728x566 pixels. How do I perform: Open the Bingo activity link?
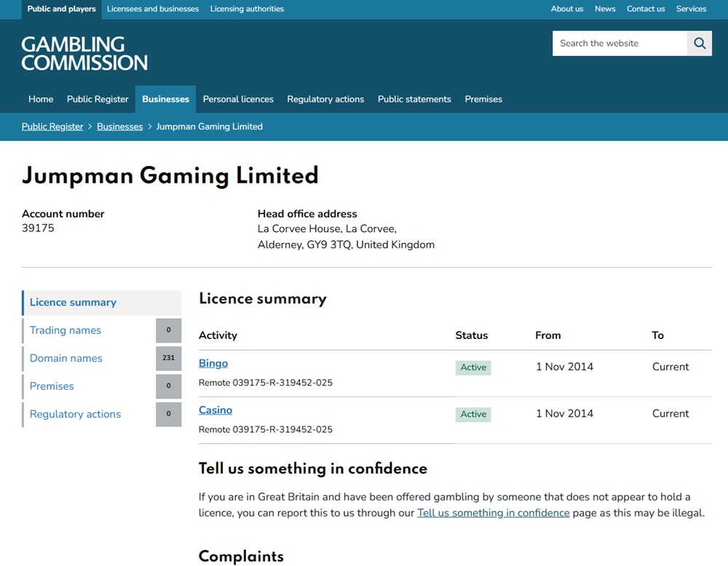pos(213,363)
